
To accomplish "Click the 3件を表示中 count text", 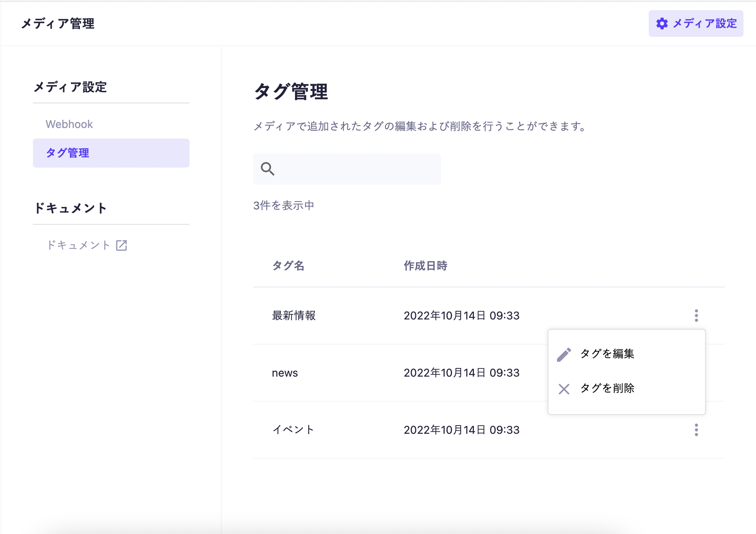I will pos(284,206).
